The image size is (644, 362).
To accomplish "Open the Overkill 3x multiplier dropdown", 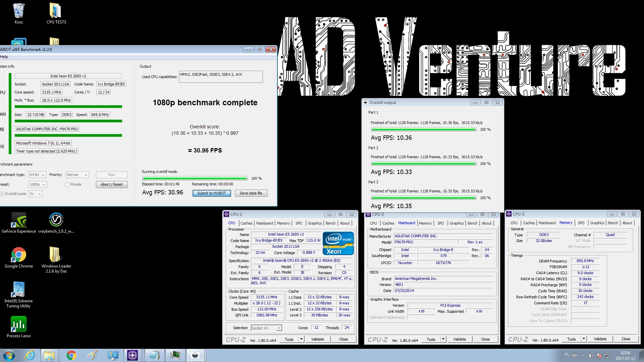I will coord(36,194).
